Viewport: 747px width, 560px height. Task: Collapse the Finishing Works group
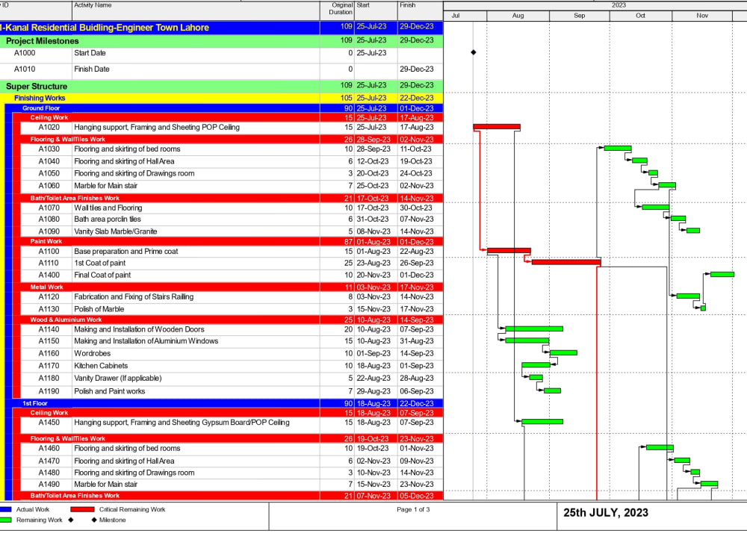coord(39,97)
